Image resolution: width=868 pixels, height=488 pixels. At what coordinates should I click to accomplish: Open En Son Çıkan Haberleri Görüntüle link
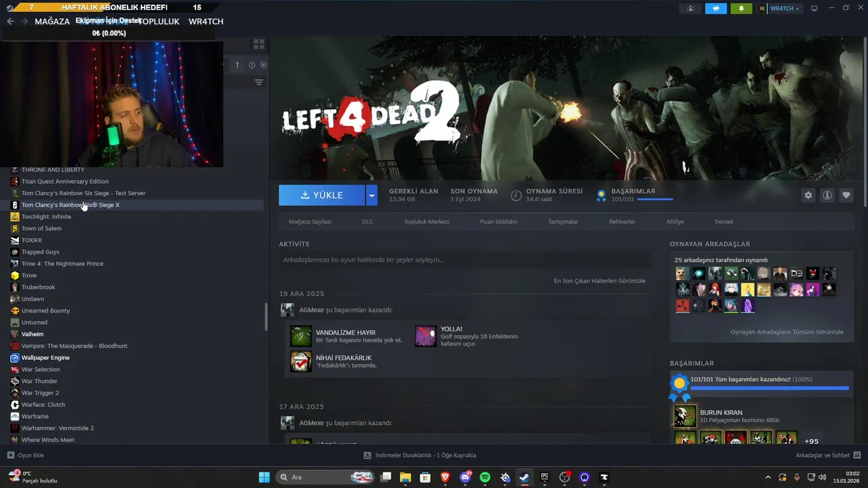(x=599, y=281)
